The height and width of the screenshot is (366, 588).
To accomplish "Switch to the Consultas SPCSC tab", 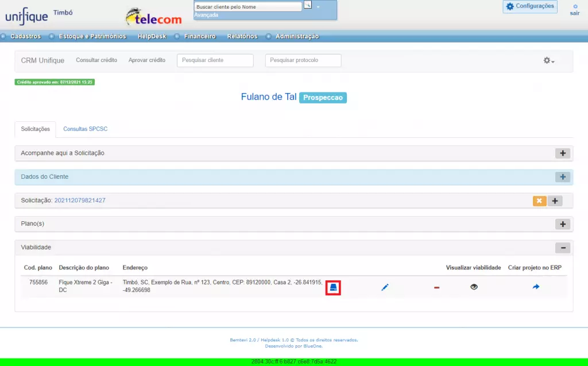I will [x=85, y=129].
